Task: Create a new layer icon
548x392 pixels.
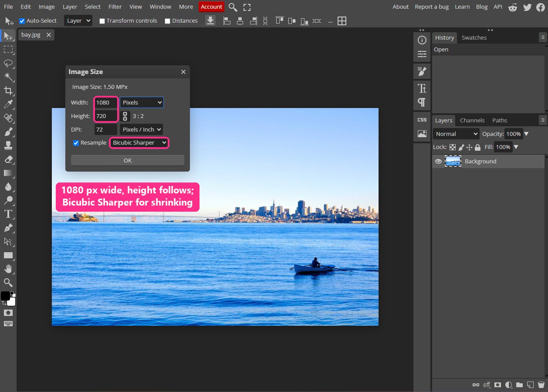Action: (x=530, y=385)
